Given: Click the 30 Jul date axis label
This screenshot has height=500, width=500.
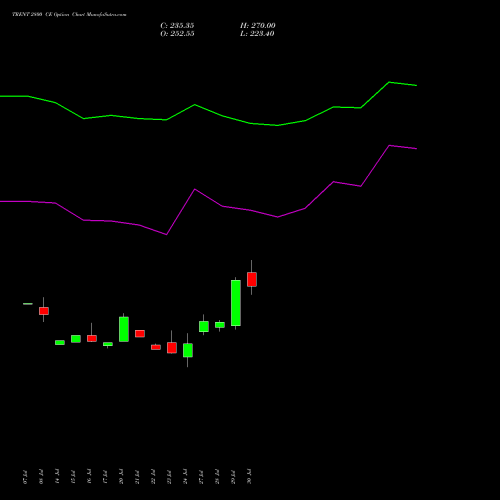Looking at the screenshot, I should click(x=249, y=476).
